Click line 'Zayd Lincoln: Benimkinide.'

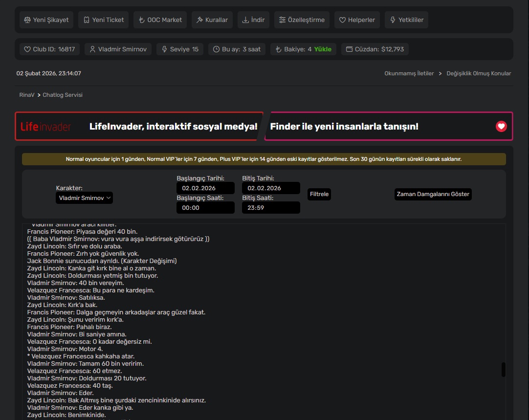66,415
